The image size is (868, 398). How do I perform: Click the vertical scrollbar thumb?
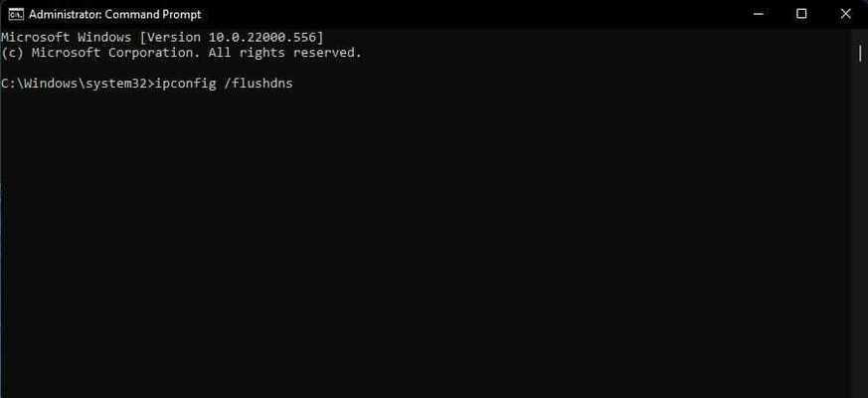(860, 53)
